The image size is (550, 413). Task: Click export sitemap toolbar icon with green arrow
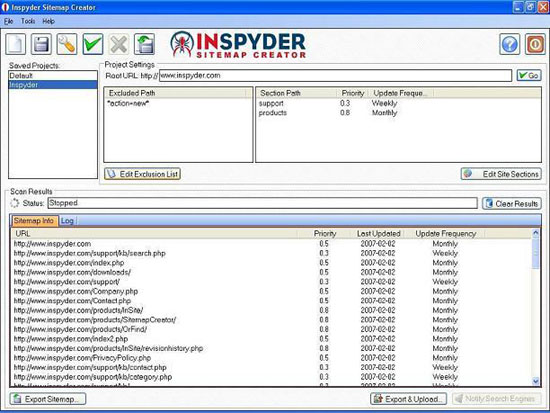coord(145,44)
